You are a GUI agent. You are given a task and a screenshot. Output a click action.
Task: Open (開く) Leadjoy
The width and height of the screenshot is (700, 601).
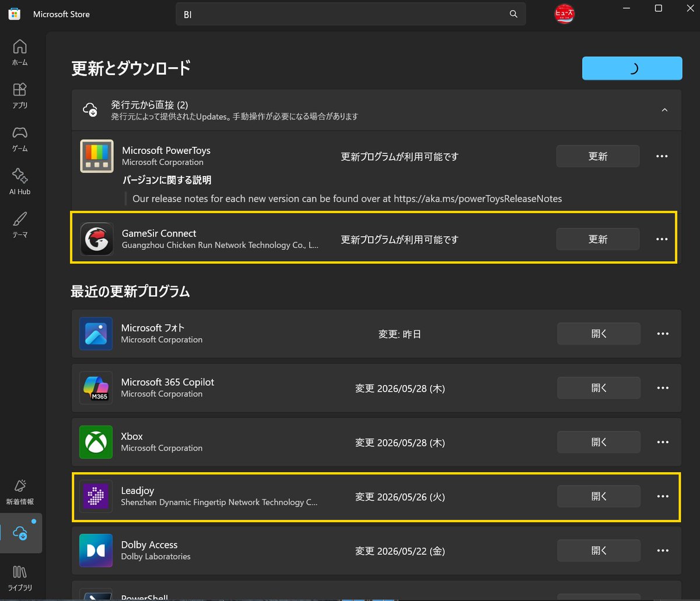599,497
